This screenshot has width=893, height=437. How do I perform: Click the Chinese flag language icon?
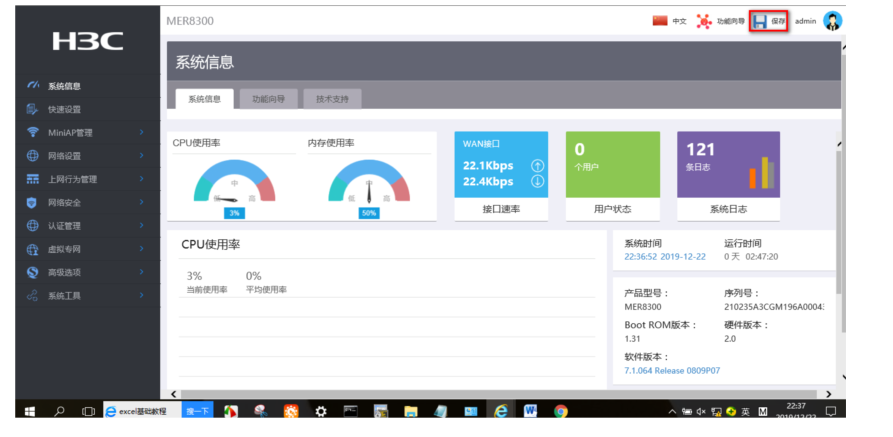[660, 21]
